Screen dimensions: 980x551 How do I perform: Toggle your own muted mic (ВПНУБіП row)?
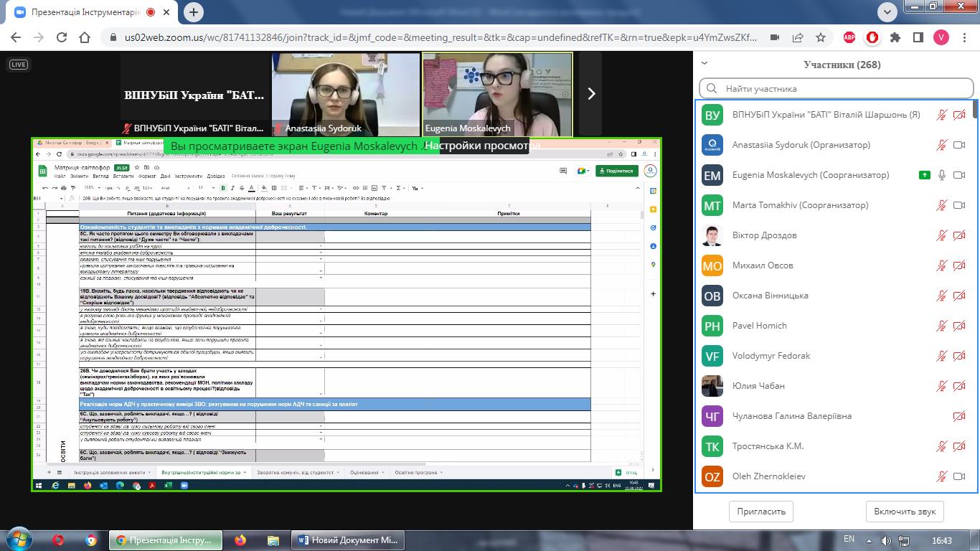pyautogui.click(x=942, y=115)
